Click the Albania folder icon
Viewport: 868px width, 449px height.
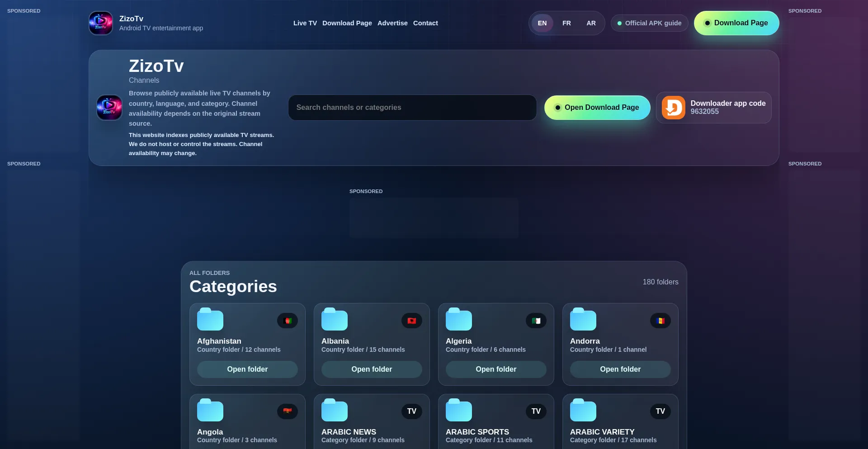click(335, 319)
